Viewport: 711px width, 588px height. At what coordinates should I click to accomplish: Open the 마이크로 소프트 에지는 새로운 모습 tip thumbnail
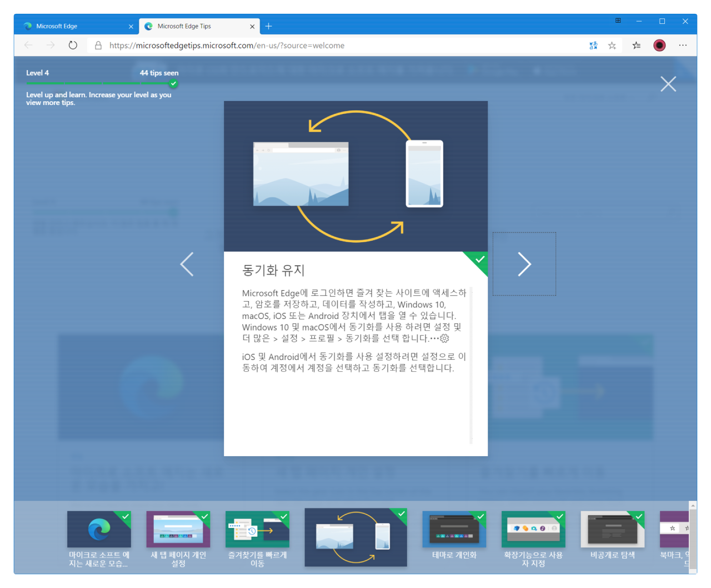(x=99, y=539)
